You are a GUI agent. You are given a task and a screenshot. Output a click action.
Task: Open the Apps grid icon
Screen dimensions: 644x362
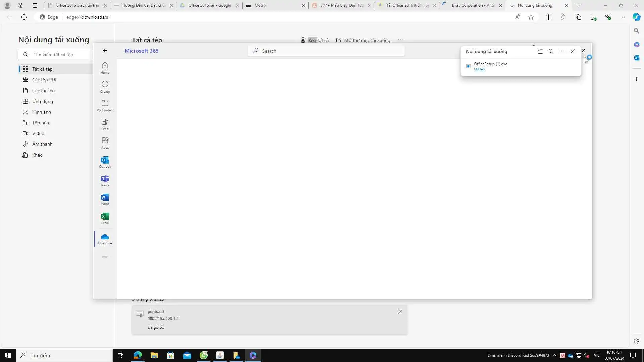(x=105, y=143)
